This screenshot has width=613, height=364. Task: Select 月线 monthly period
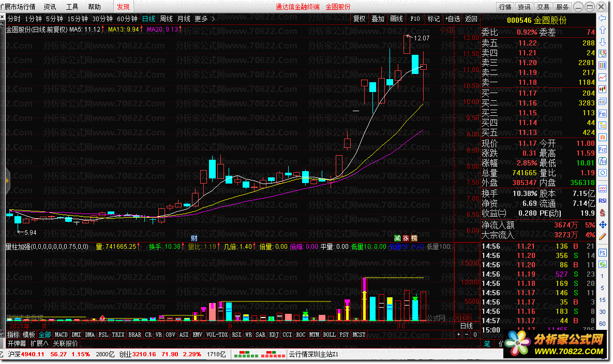point(184,19)
